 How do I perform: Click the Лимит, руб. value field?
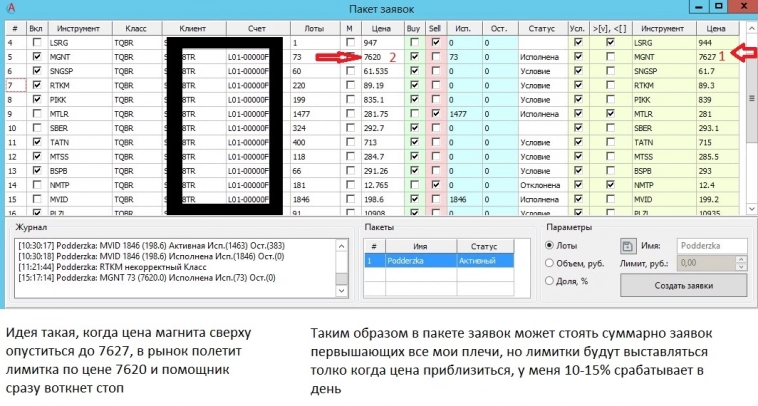click(x=706, y=263)
